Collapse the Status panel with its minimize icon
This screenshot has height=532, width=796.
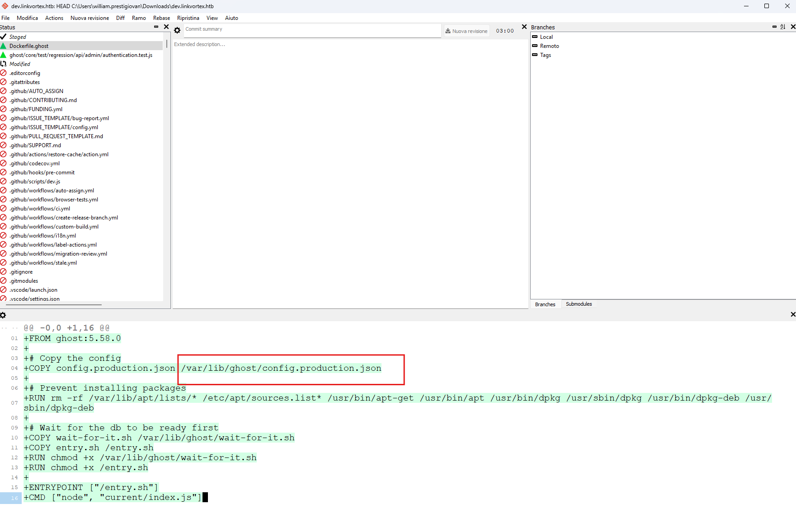point(156,27)
